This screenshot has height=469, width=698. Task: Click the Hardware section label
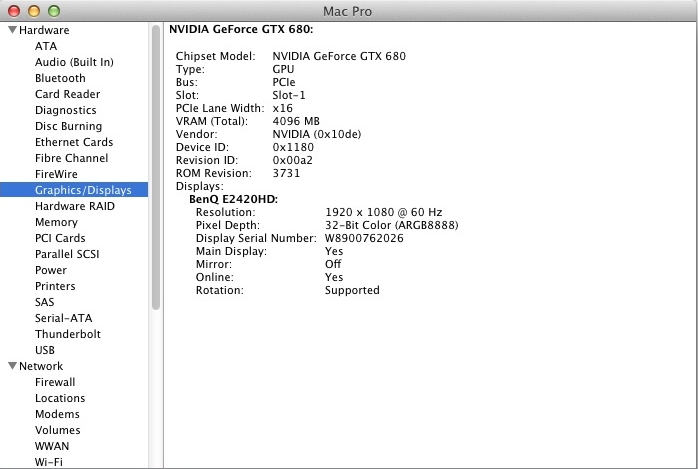[x=44, y=30]
